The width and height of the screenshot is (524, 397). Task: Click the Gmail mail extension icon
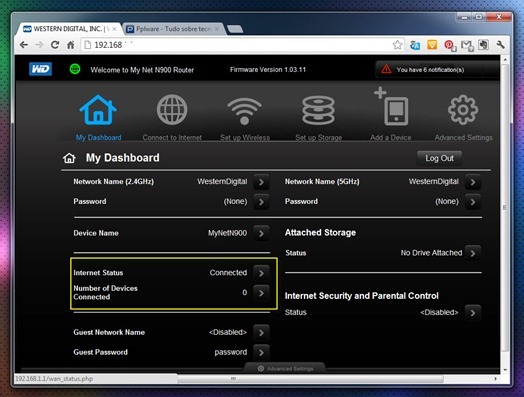pos(467,45)
